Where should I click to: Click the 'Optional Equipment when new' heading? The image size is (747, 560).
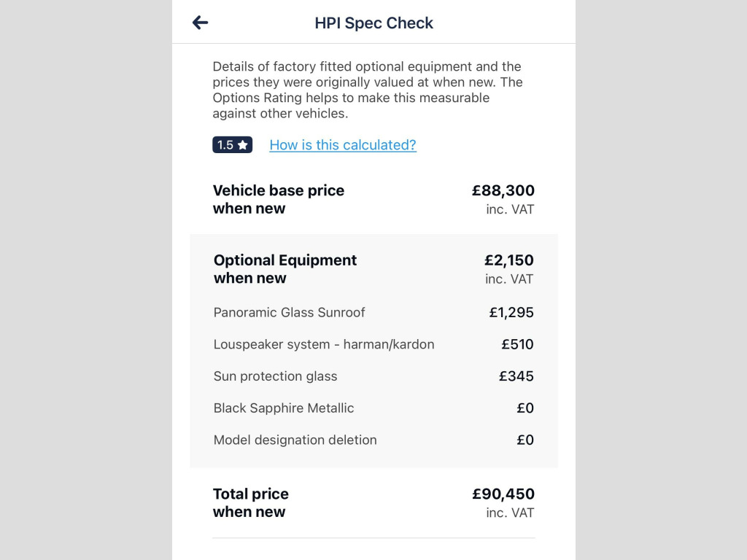pos(285,269)
